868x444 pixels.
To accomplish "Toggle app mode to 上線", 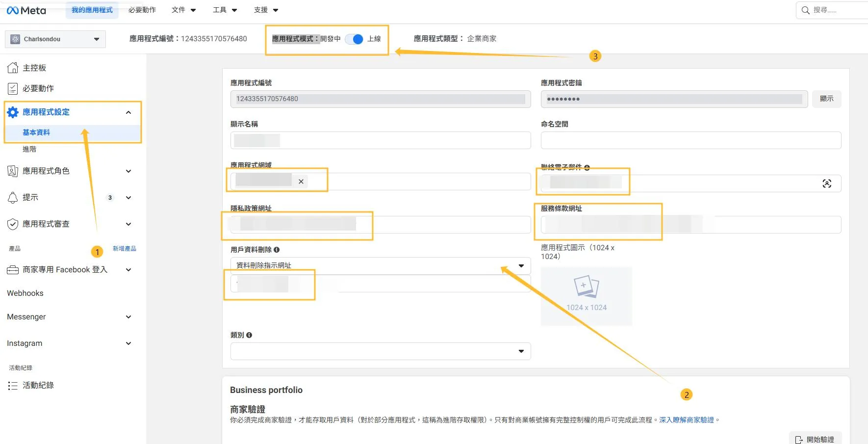I will 354,39.
